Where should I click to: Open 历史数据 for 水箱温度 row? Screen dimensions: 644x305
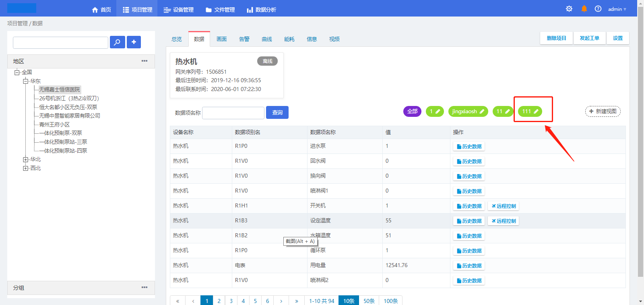tap(469, 236)
